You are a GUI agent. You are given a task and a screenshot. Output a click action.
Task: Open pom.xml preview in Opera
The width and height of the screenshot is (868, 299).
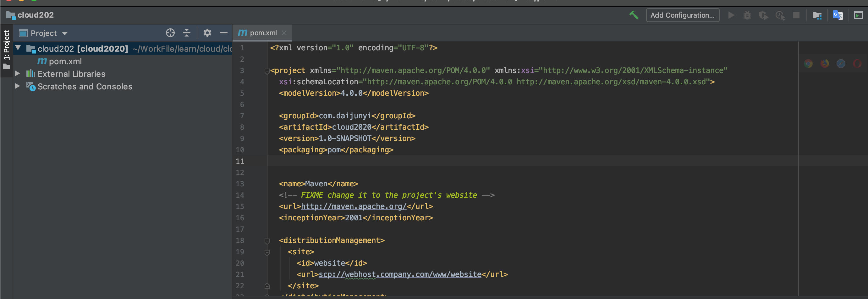point(857,64)
